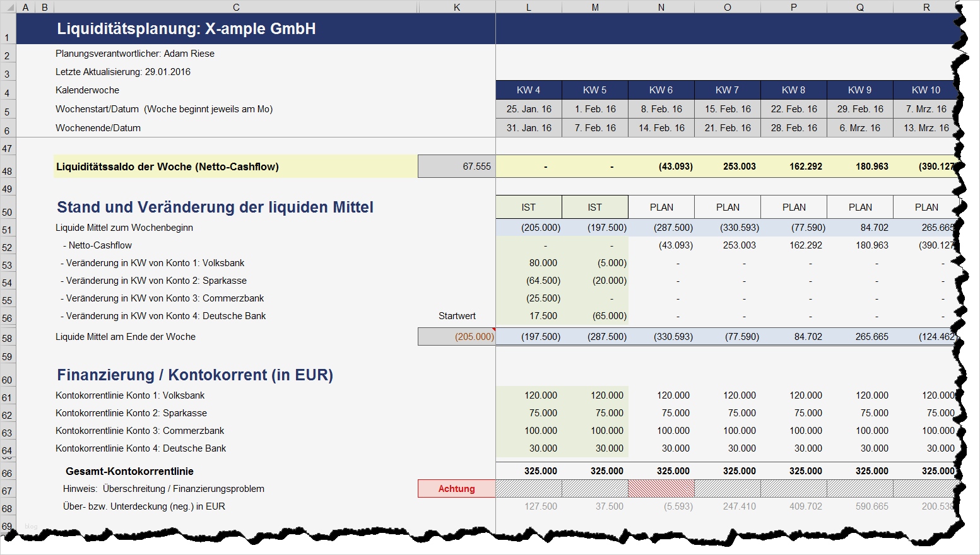The image size is (980, 555).
Task: Click 'Letzte Aktualisierung: 29.01.2016' cell
Action: click(x=123, y=71)
